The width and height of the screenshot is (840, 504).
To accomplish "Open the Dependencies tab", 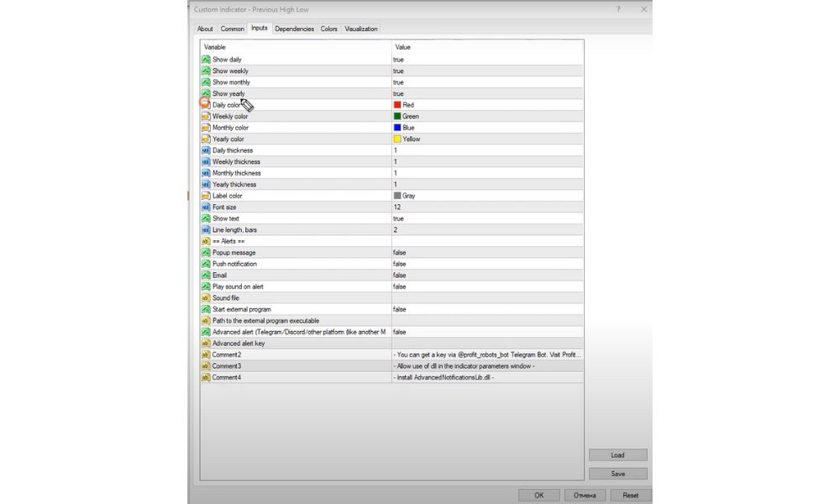I will click(294, 29).
